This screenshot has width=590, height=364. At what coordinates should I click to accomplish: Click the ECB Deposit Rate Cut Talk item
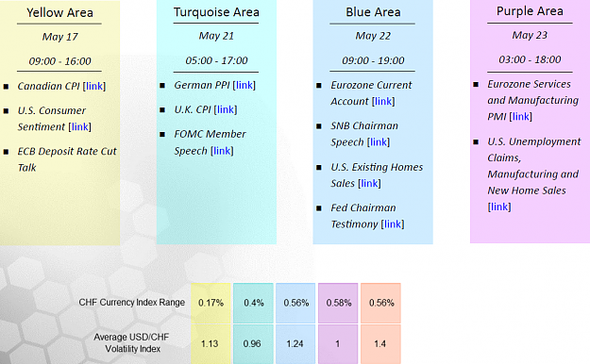click(x=67, y=159)
